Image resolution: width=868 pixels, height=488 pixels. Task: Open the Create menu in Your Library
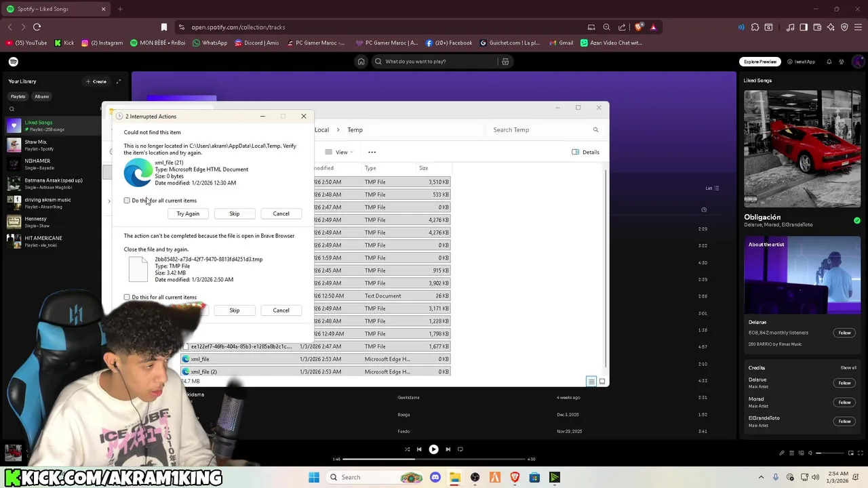[x=96, y=81]
